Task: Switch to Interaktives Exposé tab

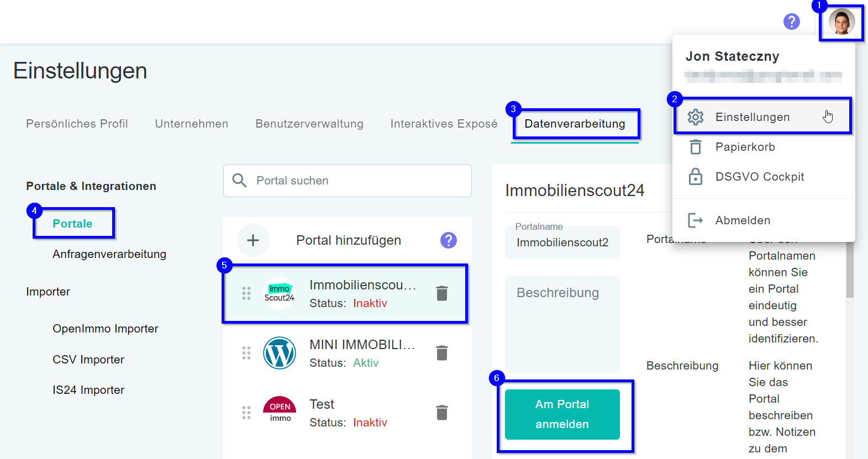Action: 444,124
